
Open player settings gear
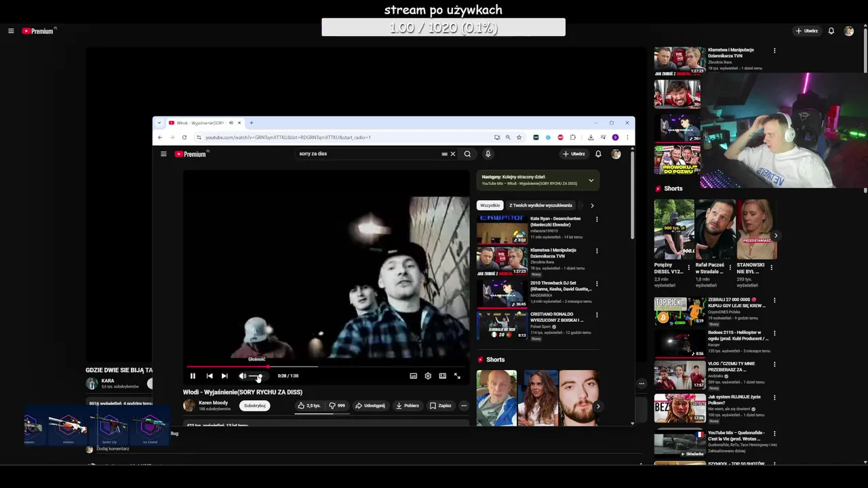coord(428,375)
